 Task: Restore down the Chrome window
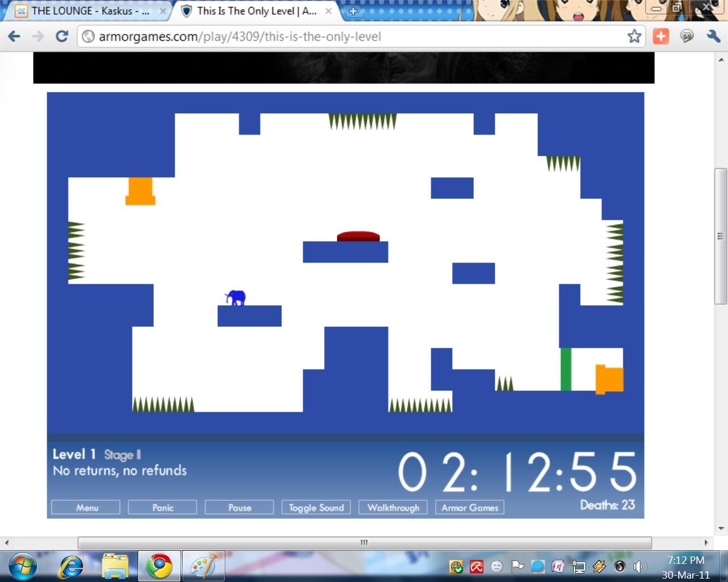click(x=676, y=7)
